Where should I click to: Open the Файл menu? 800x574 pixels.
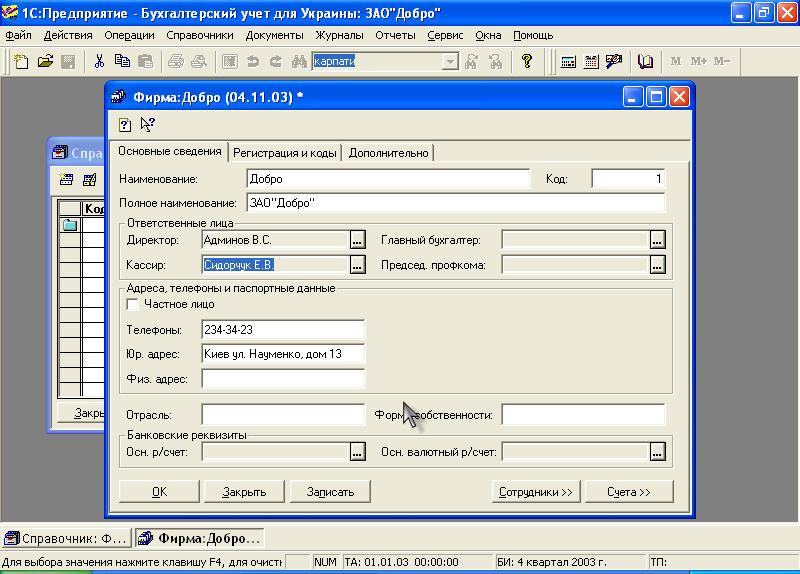click(18, 35)
